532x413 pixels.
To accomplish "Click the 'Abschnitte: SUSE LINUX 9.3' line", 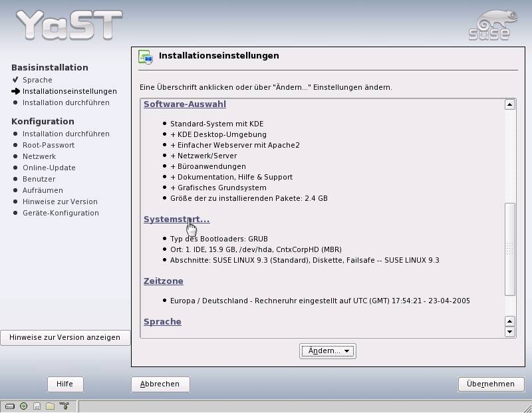I will (305, 260).
